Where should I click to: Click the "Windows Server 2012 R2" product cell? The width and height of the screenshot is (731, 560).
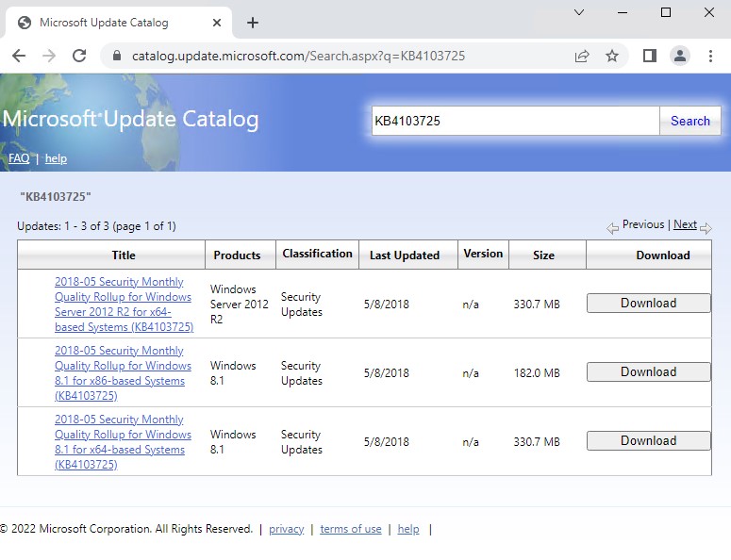click(240, 305)
